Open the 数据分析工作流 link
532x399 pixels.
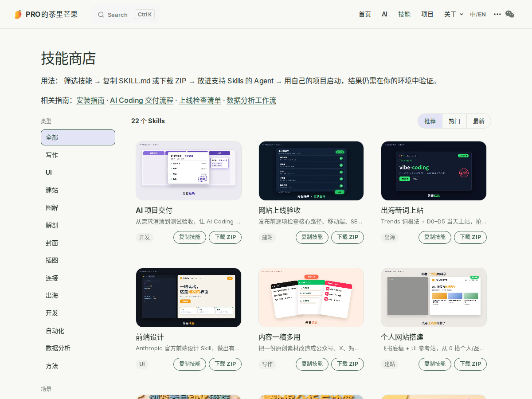coord(251,100)
